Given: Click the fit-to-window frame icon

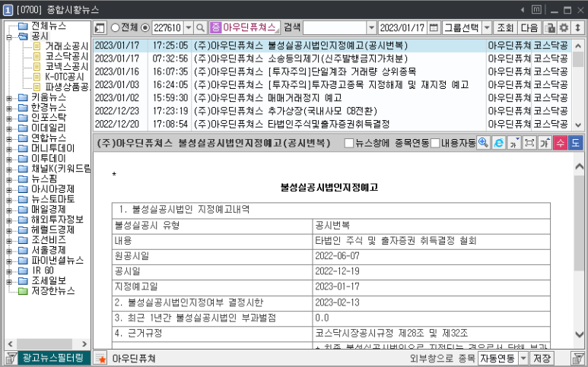Looking at the screenshot, I should coord(529,143).
